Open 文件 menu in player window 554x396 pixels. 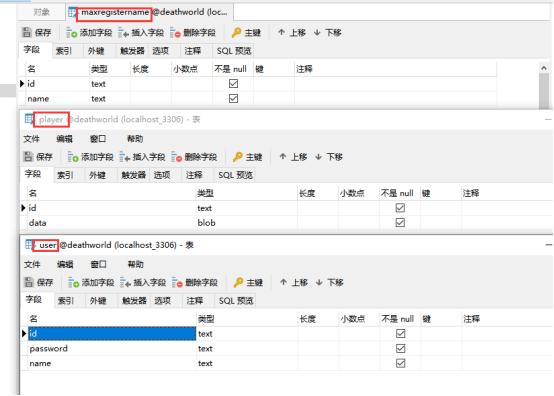coord(31,139)
